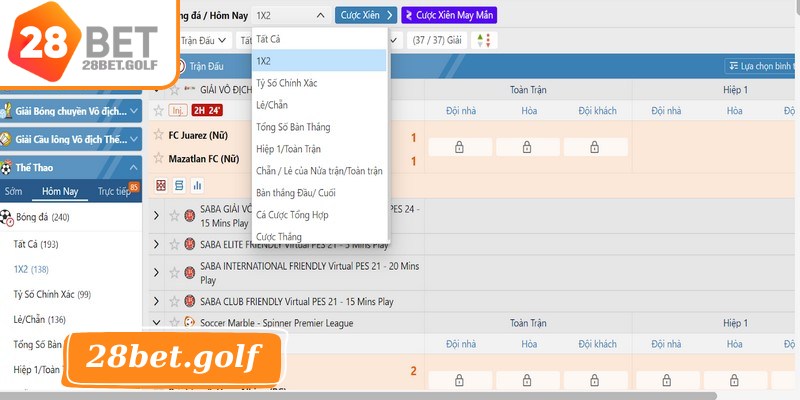Click locked 'Đội nhà' odds in Soccer Marble match

tap(460, 380)
